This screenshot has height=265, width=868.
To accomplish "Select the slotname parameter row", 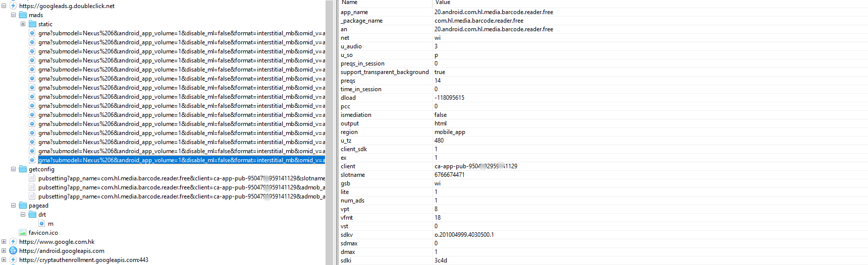I will (x=353, y=175).
